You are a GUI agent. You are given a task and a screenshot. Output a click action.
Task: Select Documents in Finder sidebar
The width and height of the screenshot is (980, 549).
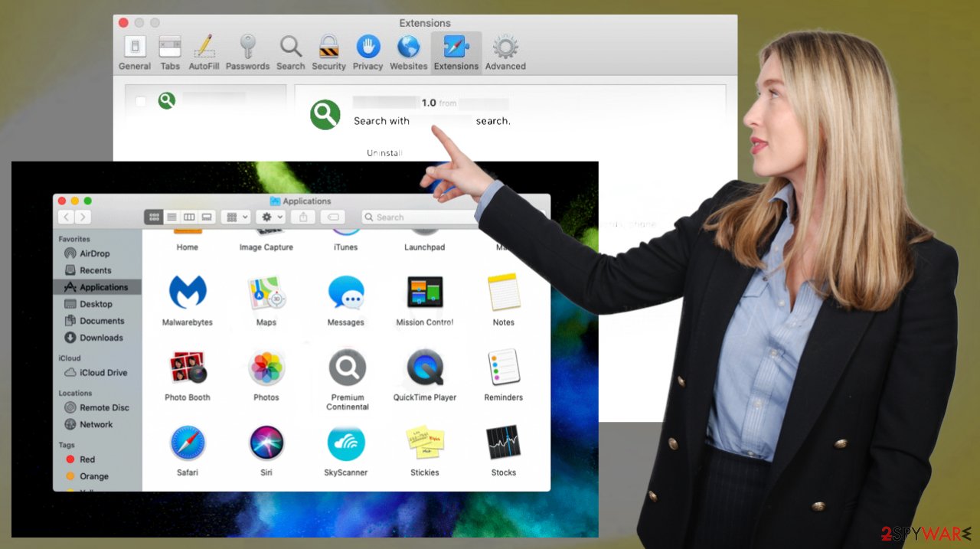coord(102,321)
